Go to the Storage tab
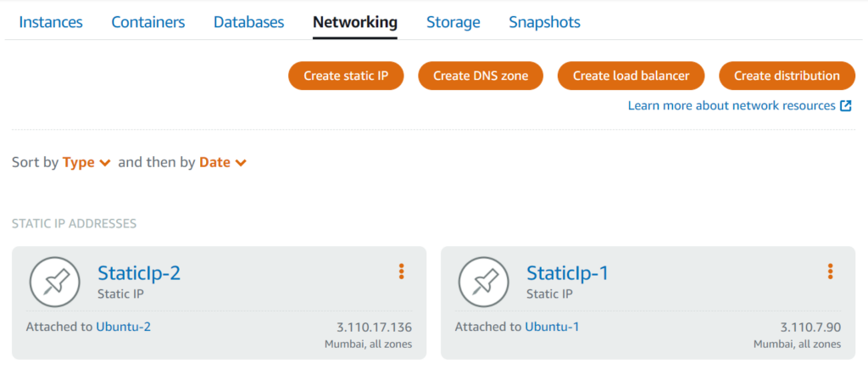The height and width of the screenshot is (381, 868). coord(453,22)
